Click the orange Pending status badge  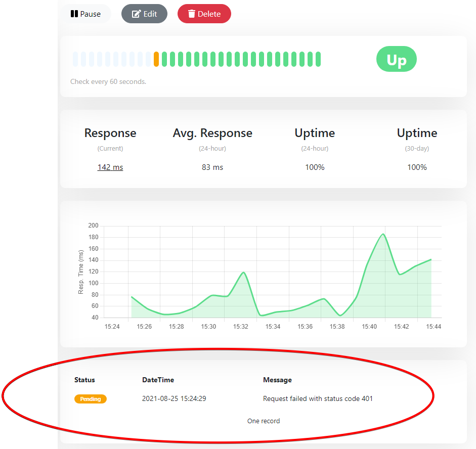click(91, 399)
